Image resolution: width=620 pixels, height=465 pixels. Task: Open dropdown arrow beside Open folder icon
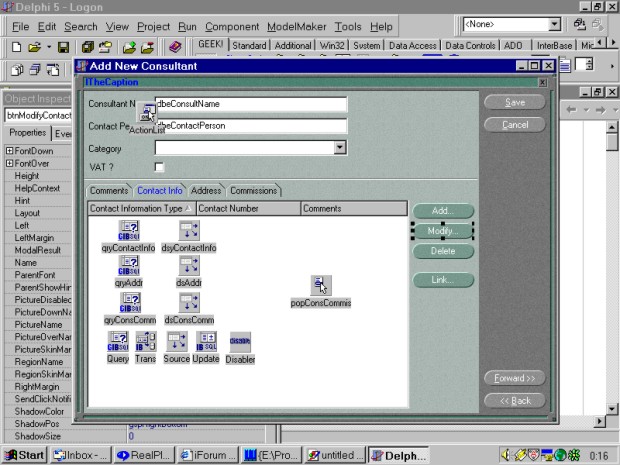[49, 47]
